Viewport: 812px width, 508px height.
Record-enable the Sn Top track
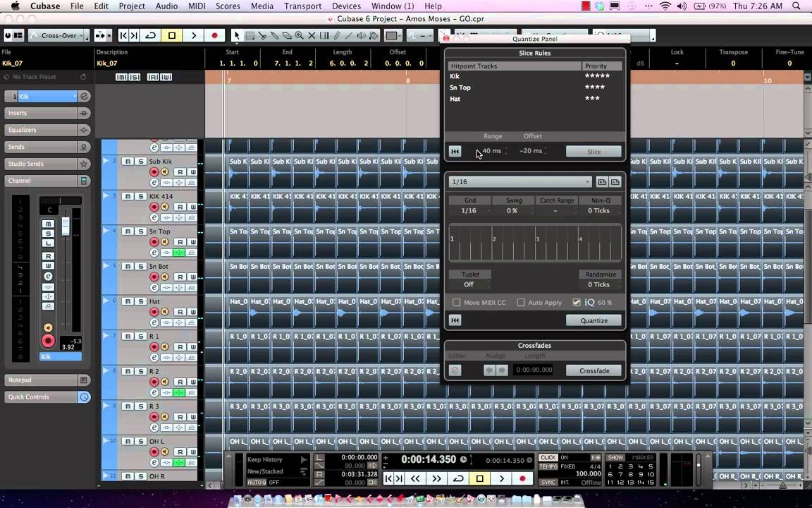[x=154, y=242]
